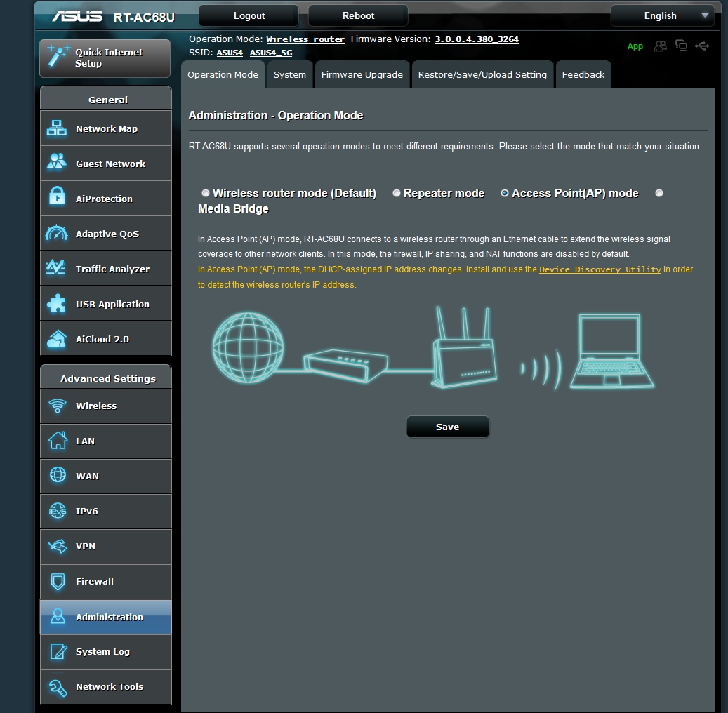Switch to the Operation Mode tab
This screenshot has width=728, height=713.
coord(223,74)
